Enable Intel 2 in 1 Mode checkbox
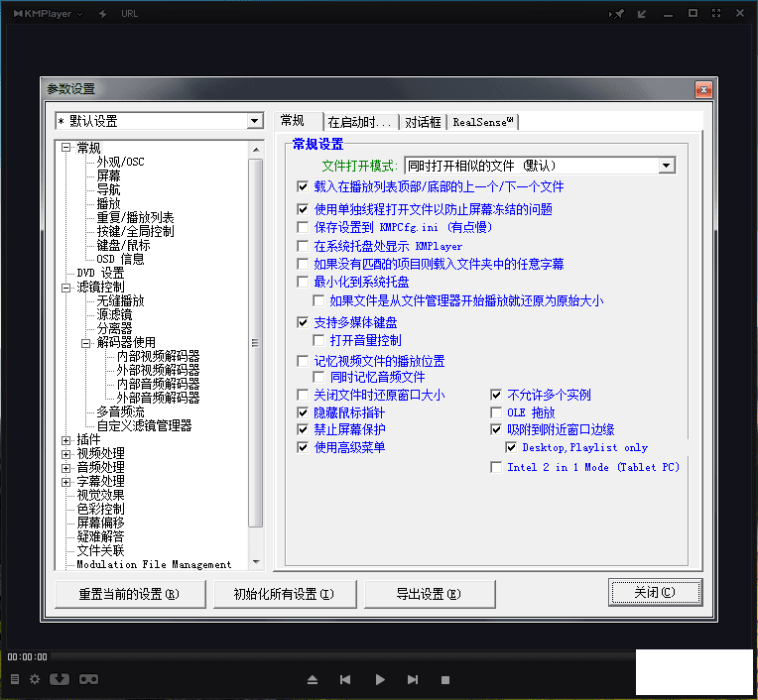 coord(496,467)
